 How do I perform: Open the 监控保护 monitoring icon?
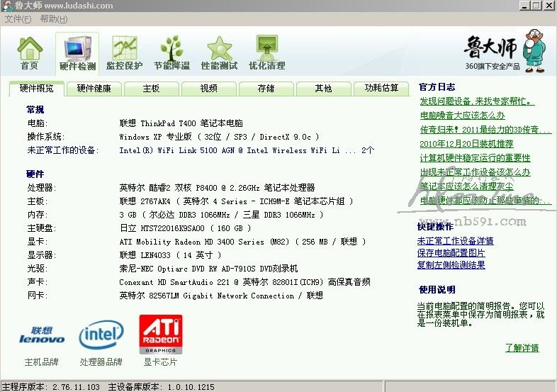tap(124, 53)
